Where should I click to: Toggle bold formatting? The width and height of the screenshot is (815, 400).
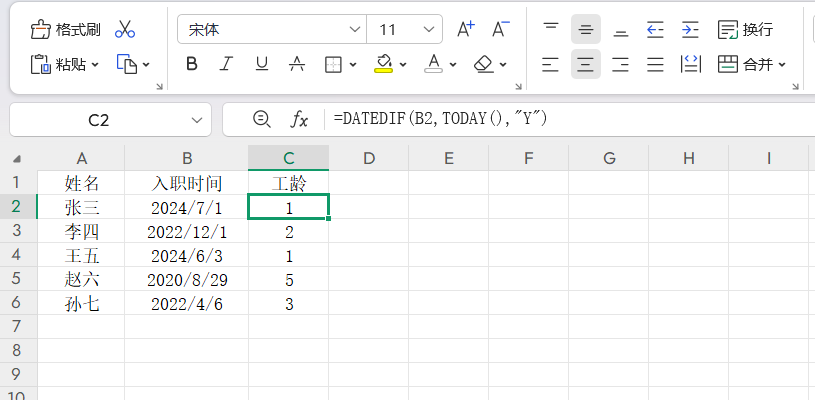click(192, 65)
